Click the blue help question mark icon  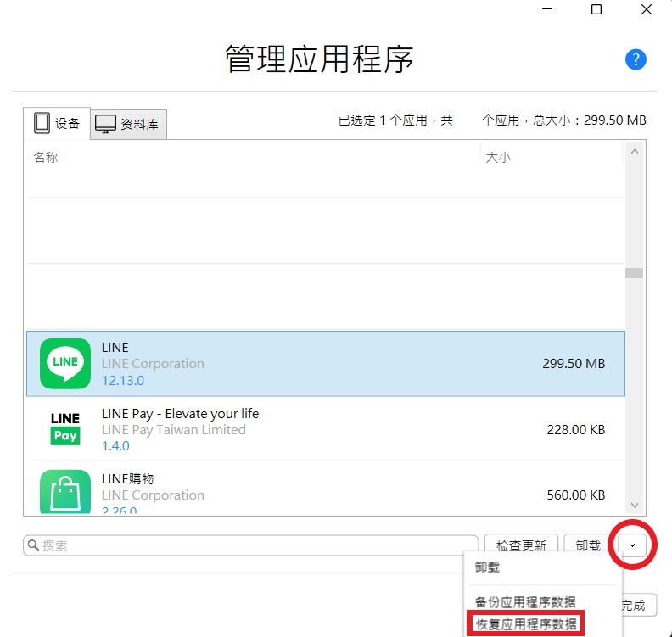[x=636, y=59]
